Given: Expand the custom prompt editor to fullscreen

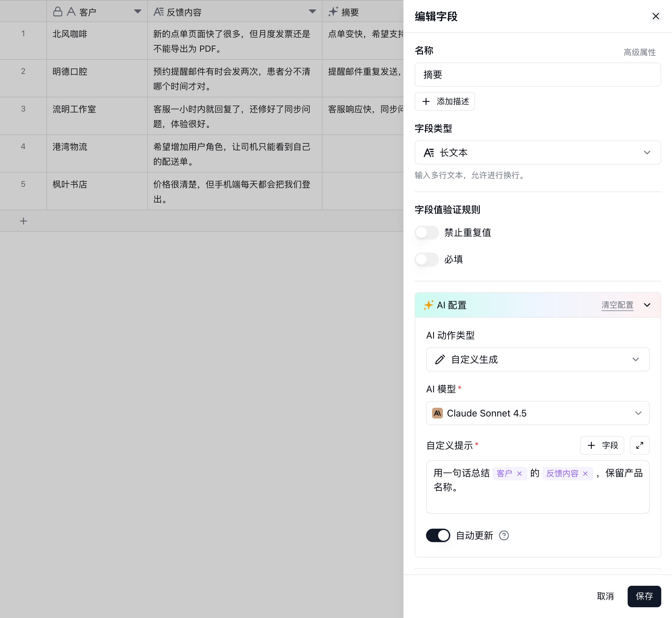Looking at the screenshot, I should click(x=639, y=445).
